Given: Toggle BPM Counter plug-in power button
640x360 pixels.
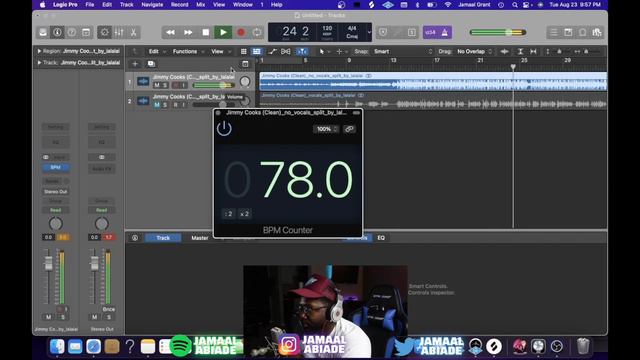Looking at the screenshot, I should tap(224, 129).
